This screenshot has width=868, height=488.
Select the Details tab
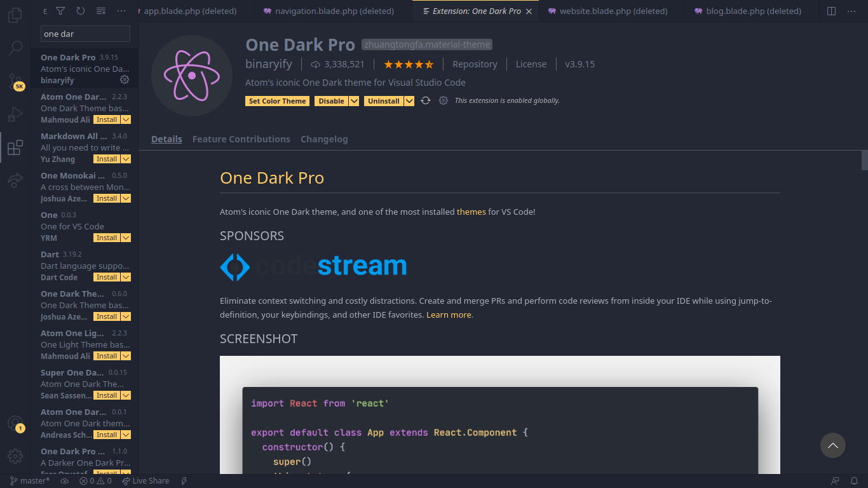click(166, 139)
